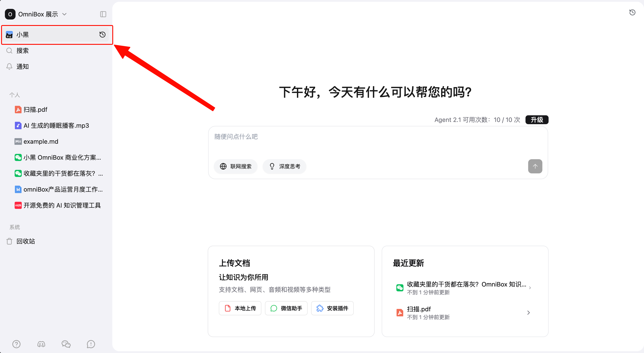This screenshot has height=353, width=644.
Task: Click 安装插件 button
Action: pyautogui.click(x=332, y=308)
